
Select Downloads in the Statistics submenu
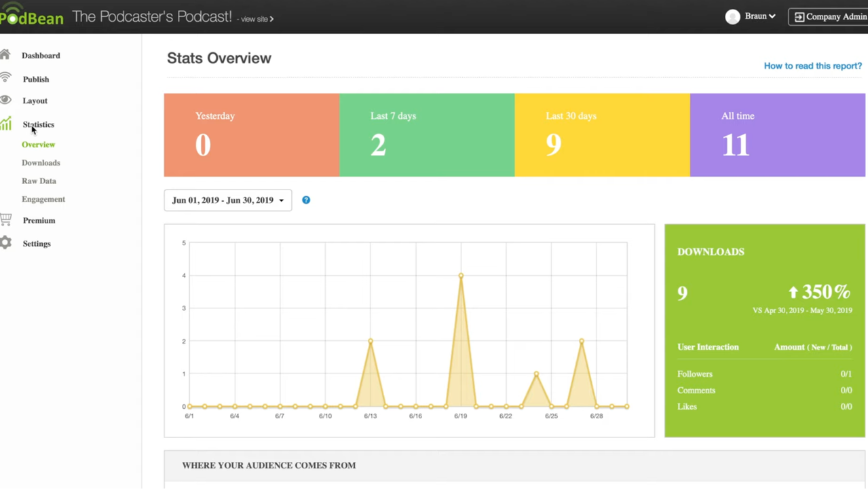point(41,163)
